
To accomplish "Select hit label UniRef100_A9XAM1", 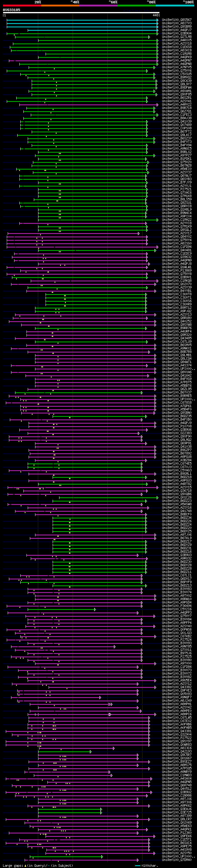I will (x=177, y=91).
